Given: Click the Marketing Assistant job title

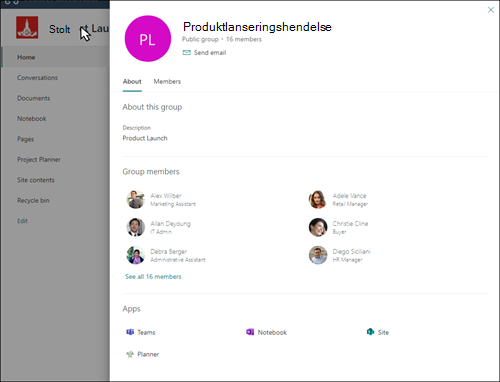Looking at the screenshot, I should pos(173,204).
